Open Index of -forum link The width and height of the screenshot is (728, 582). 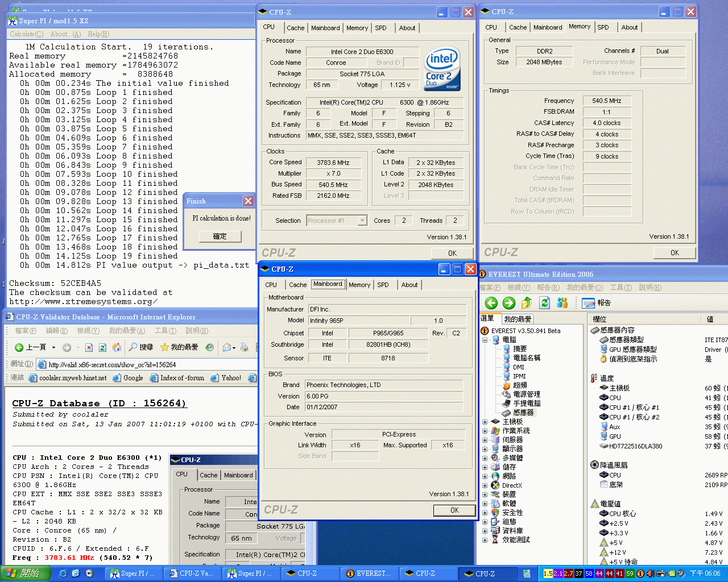(177, 378)
